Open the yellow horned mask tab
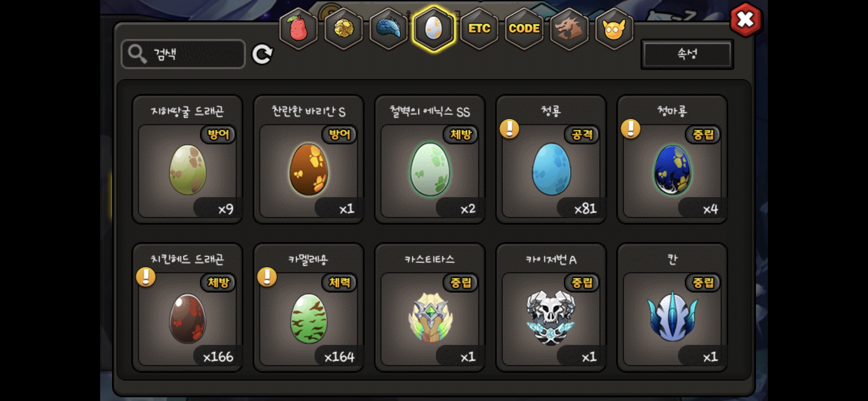 click(x=614, y=29)
